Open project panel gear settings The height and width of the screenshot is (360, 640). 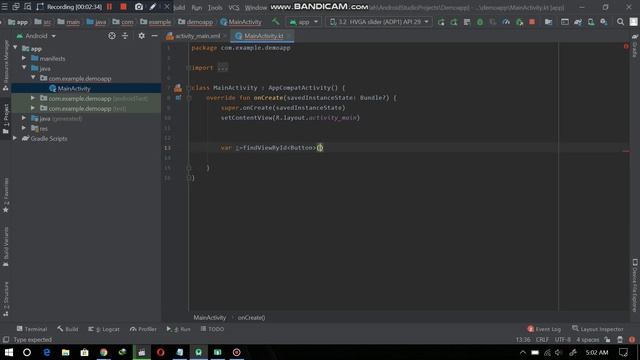tap(141, 36)
